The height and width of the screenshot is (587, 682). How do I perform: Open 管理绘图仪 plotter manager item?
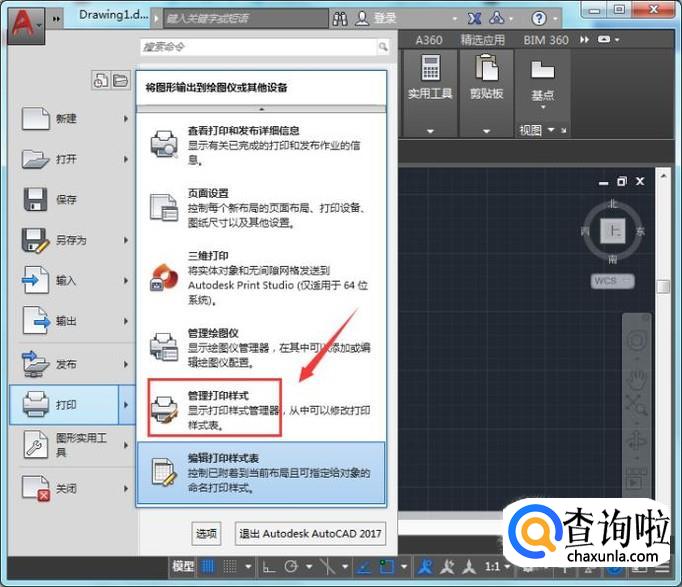pyautogui.click(x=261, y=347)
